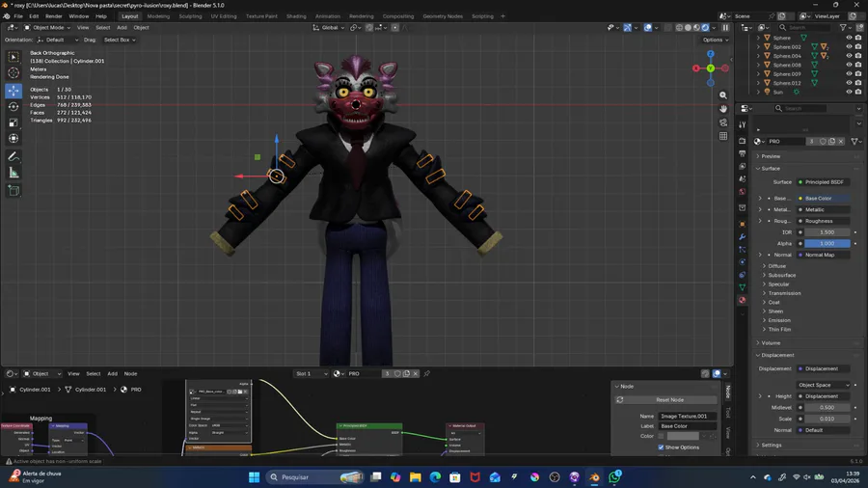The width and height of the screenshot is (868, 488).
Task: Toggle camera view using the camera gizmo
Action: [x=723, y=122]
